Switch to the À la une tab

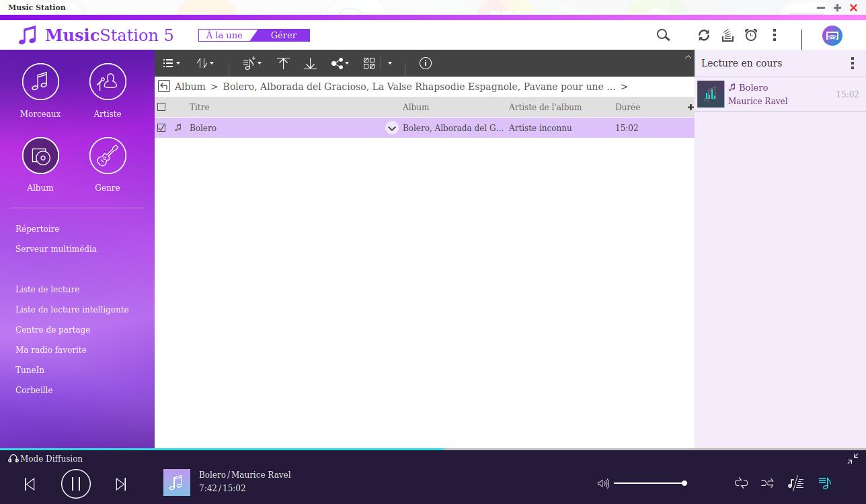pyautogui.click(x=224, y=35)
